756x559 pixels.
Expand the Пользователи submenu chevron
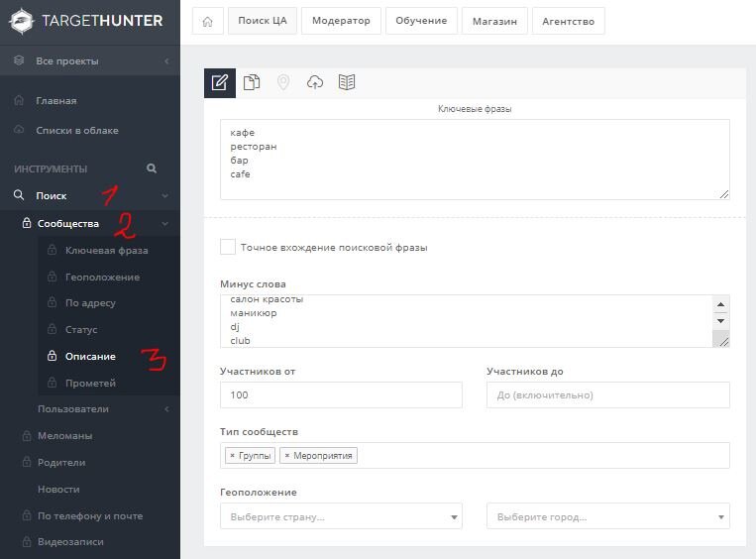click(166, 409)
